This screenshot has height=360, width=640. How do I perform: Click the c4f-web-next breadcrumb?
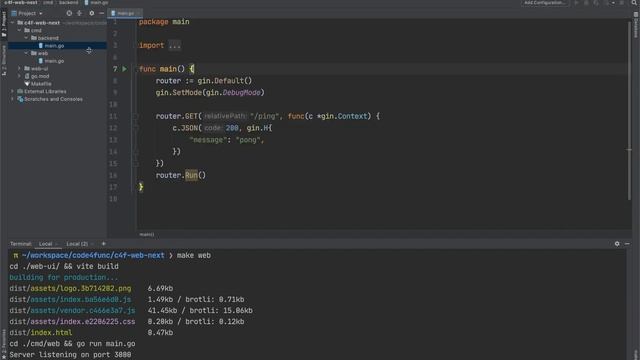[x=21, y=2]
